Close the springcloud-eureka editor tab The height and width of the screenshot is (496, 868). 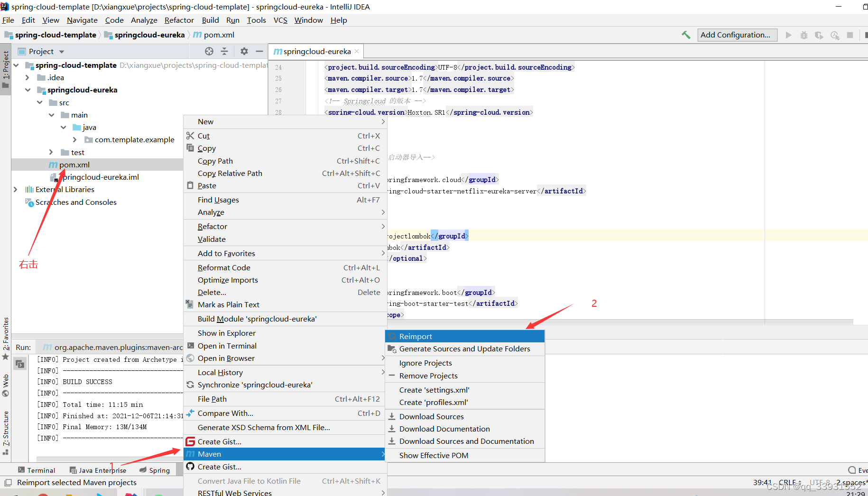coord(357,51)
